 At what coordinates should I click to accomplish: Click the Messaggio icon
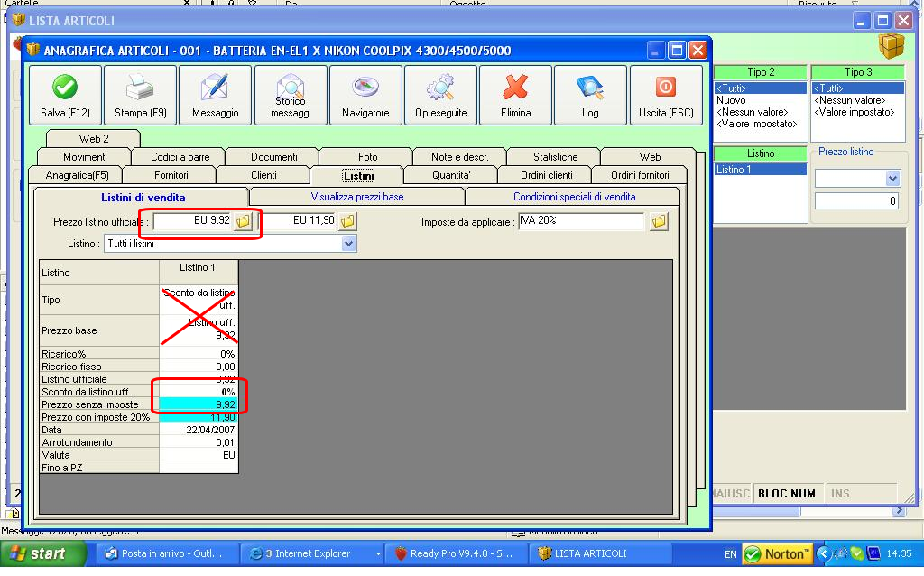pyautogui.click(x=215, y=94)
